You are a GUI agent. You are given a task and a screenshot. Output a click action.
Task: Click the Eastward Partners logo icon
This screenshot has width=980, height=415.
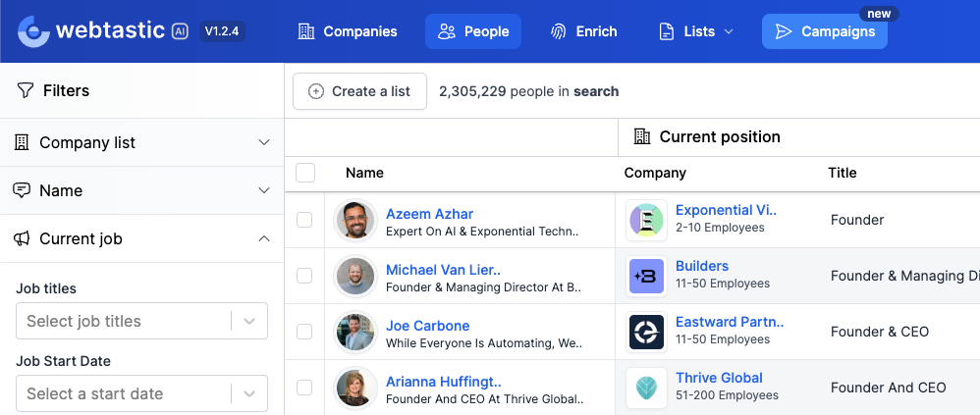coord(646,333)
